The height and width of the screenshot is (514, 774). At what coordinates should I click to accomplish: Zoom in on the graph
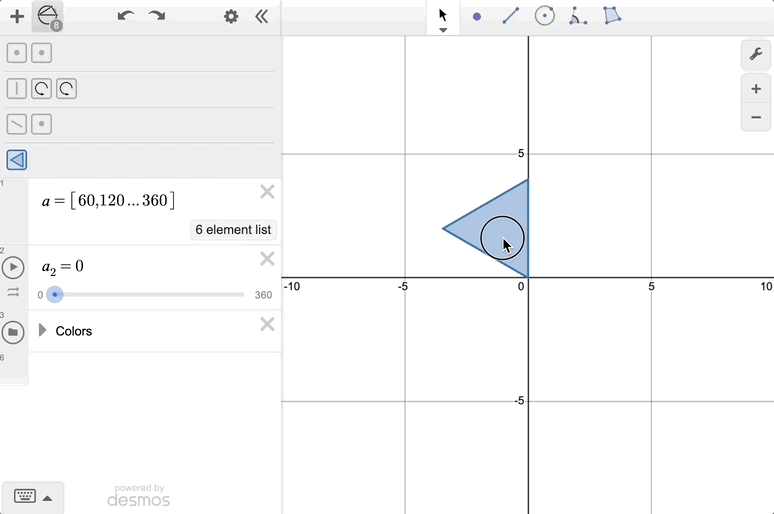756,89
